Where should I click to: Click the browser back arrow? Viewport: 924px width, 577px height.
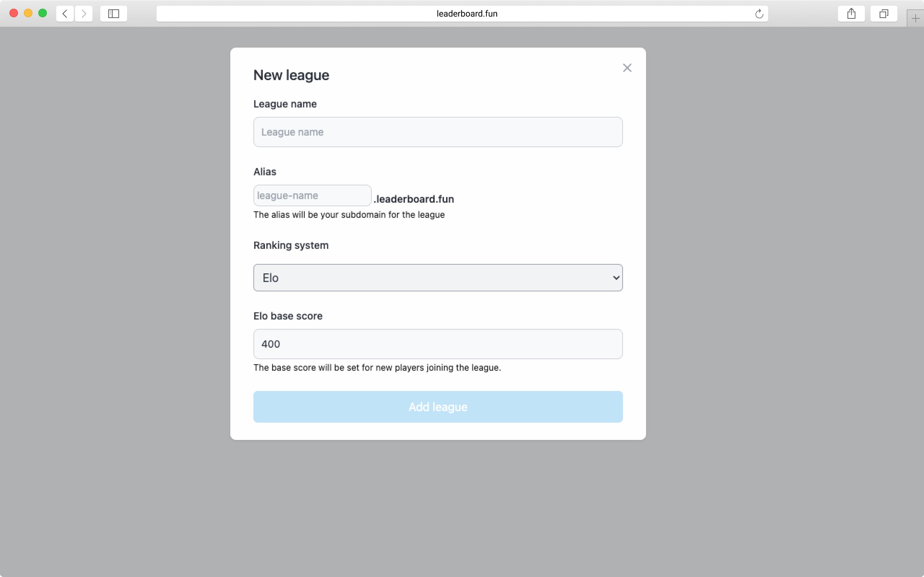pos(65,14)
